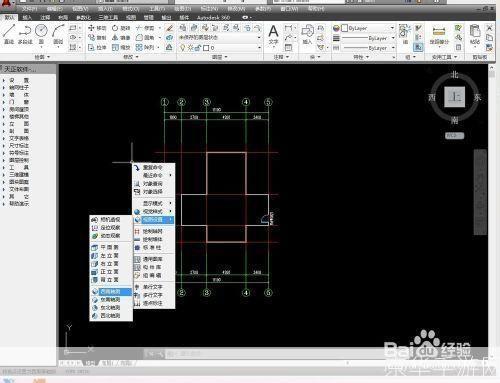Expand the Properties panel title

tap(361, 57)
